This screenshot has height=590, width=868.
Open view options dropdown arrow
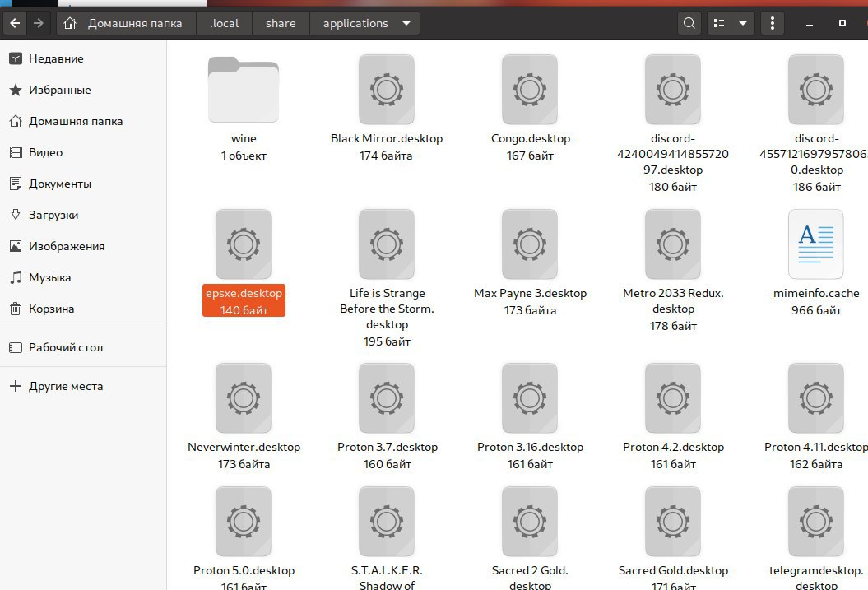coord(743,23)
